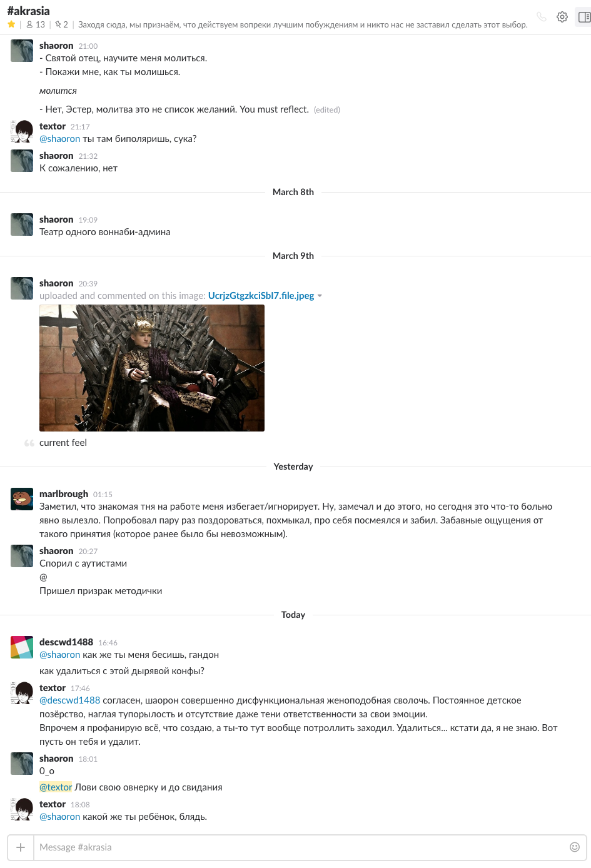591x868 pixels.
Task: Start a call with the phone icon
Action: click(x=542, y=17)
